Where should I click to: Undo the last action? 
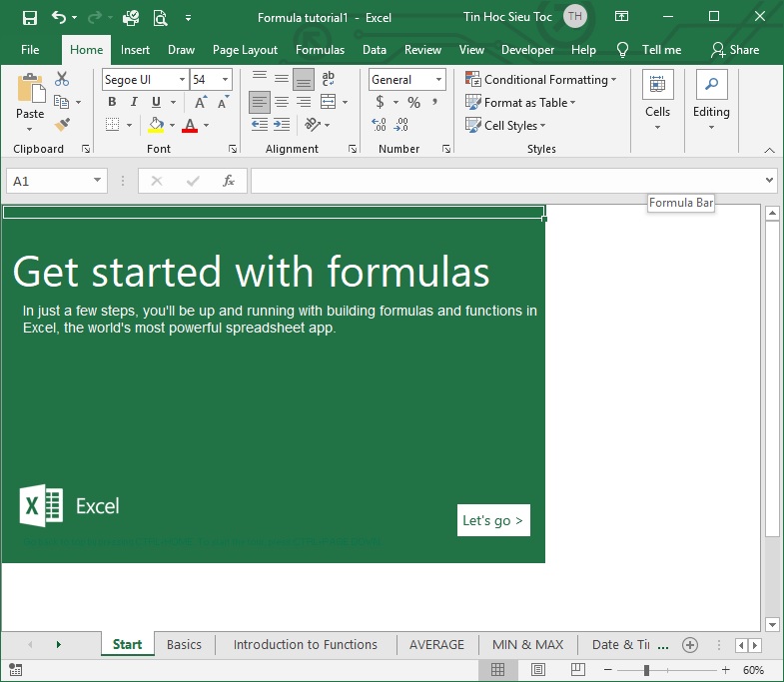coord(59,18)
